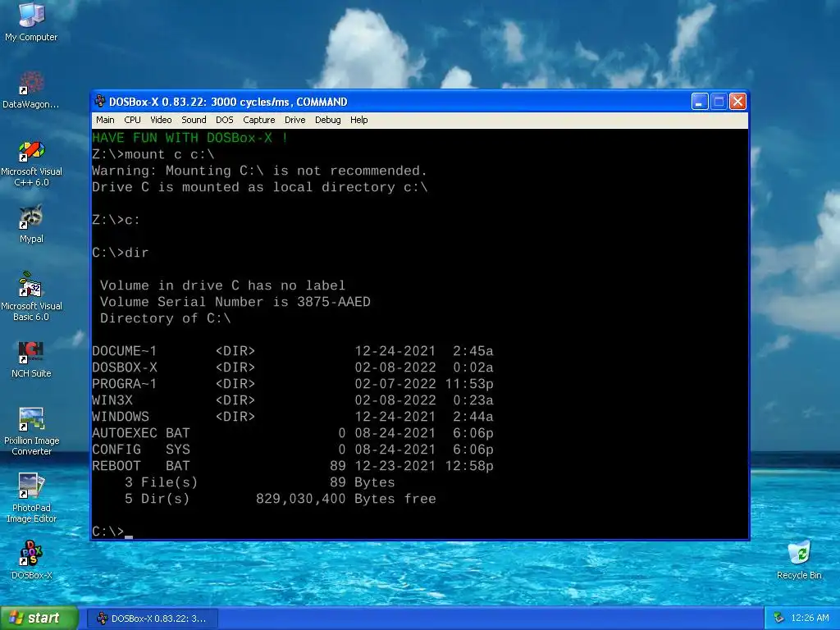
Task: Click the '5 Dir(s)' summary line
Action: (x=281, y=500)
